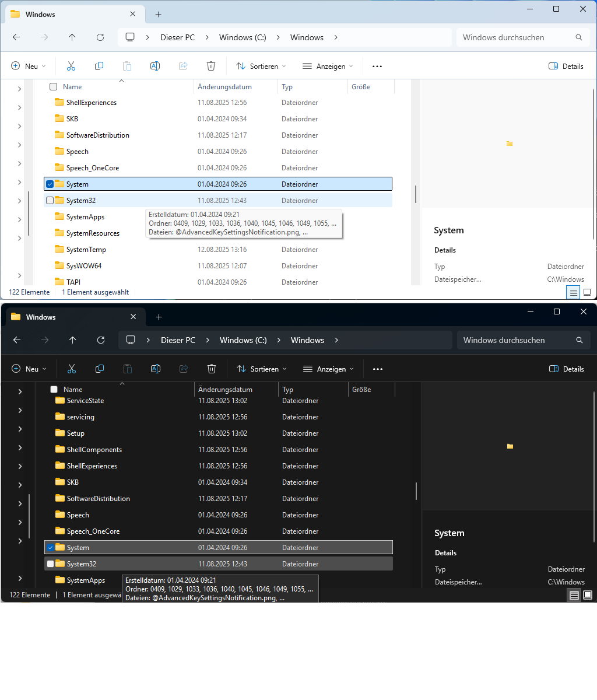The width and height of the screenshot is (597, 700).
Task: Close the Windows tab in the light window
Action: [133, 14]
